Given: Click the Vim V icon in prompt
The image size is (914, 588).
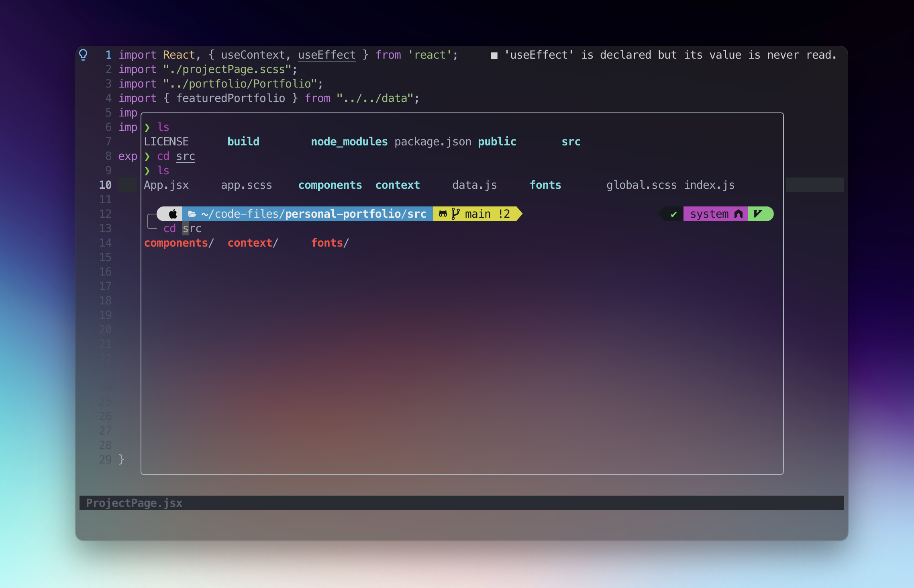Looking at the screenshot, I should point(757,214).
